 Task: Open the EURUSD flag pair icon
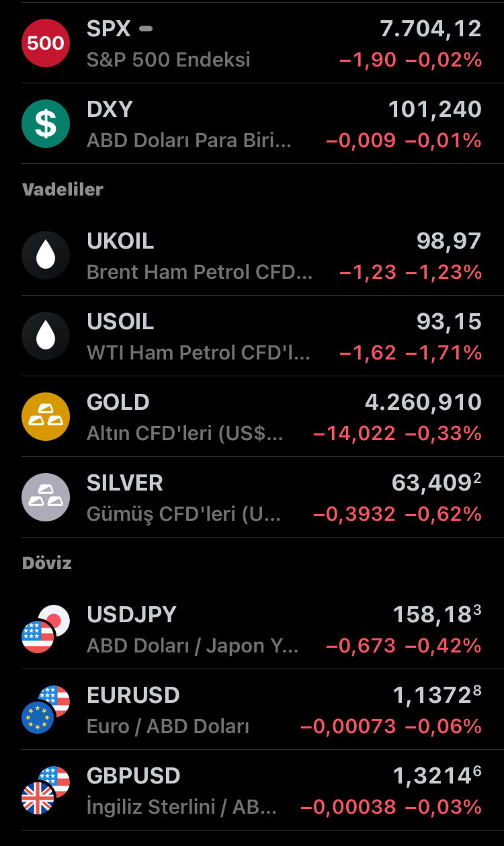(46, 710)
